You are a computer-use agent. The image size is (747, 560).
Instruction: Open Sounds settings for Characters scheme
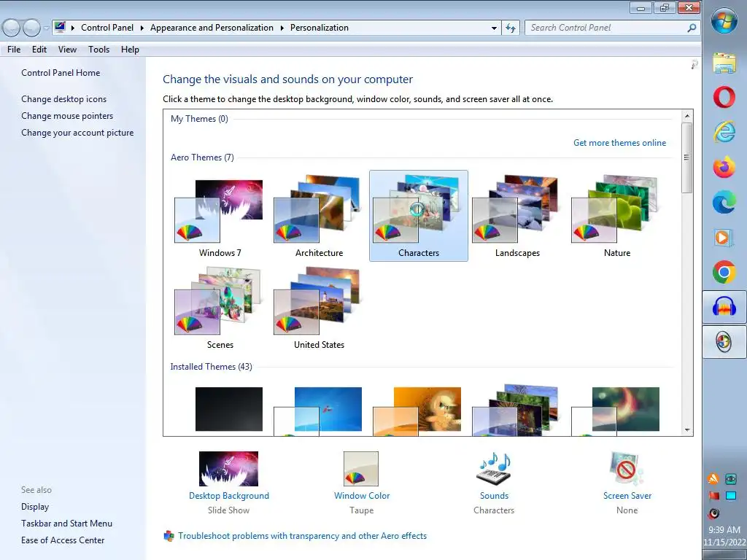coord(494,483)
